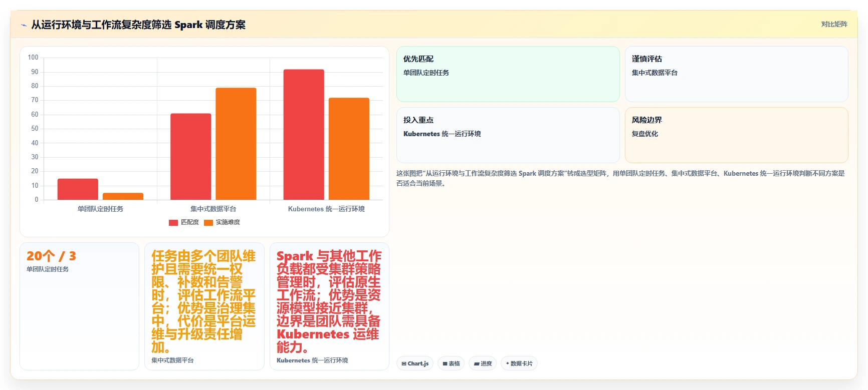868x390 pixels.
Task: Select the 谨慎评估 matrix card
Action: [737, 74]
